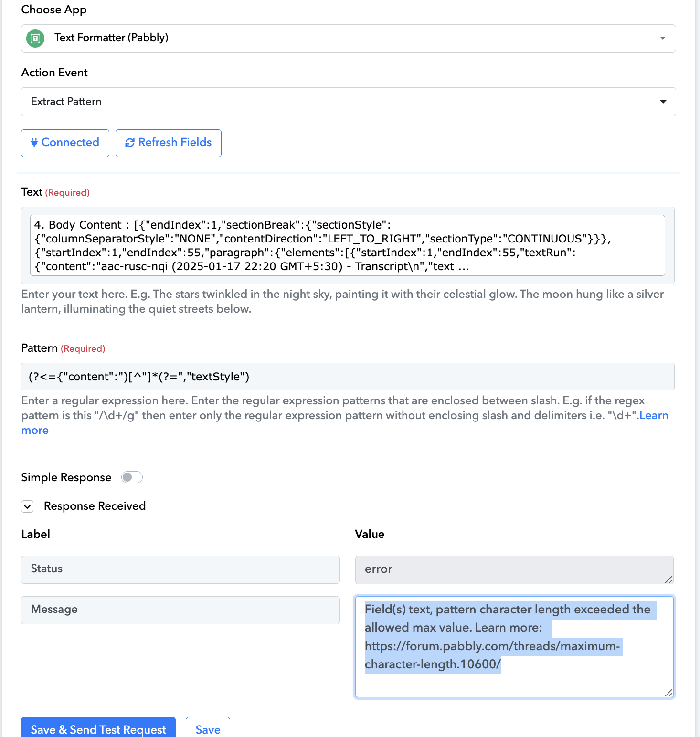700x737 pixels.
Task: Click the Status label field
Action: [180, 569]
